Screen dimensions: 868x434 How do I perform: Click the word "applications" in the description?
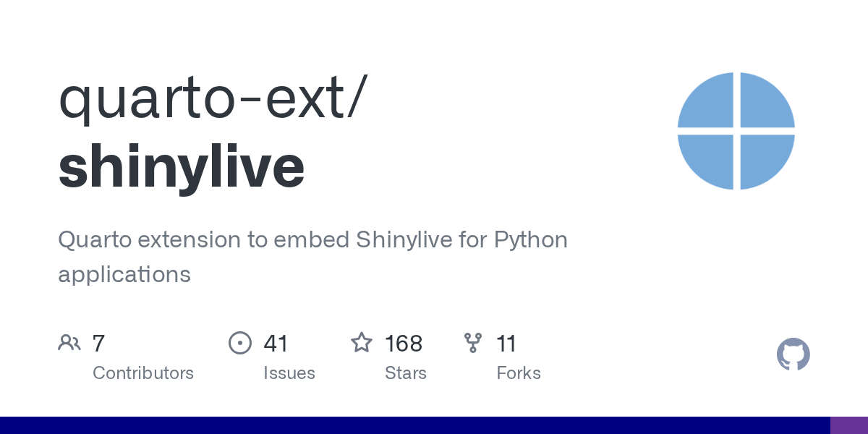pyautogui.click(x=124, y=274)
